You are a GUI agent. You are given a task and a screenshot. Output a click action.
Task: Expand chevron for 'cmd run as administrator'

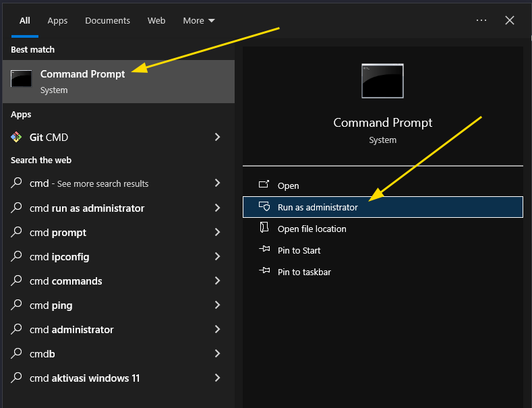pyautogui.click(x=218, y=208)
